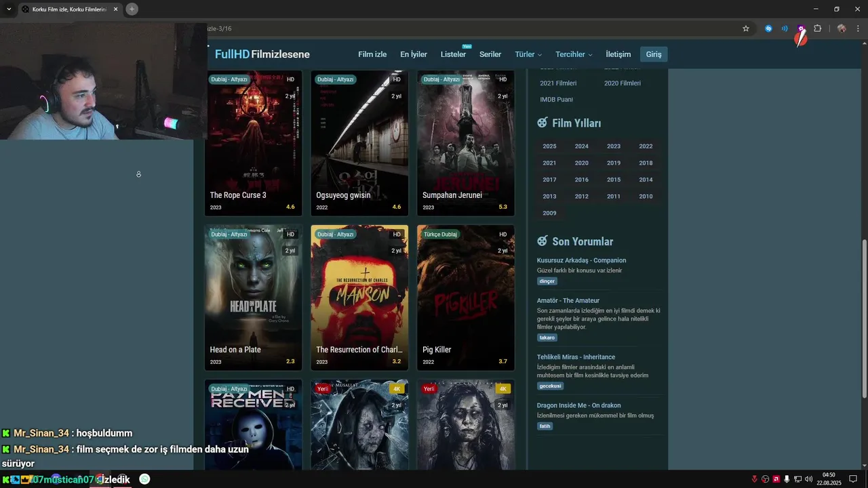Viewport: 868px width, 488px height.
Task: Open the tab search dropdown arrow
Action: tap(9, 9)
